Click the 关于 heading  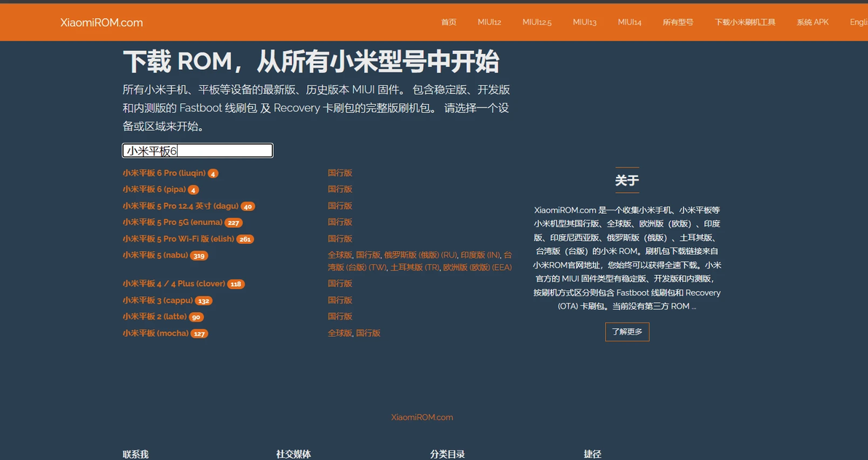coord(627,181)
